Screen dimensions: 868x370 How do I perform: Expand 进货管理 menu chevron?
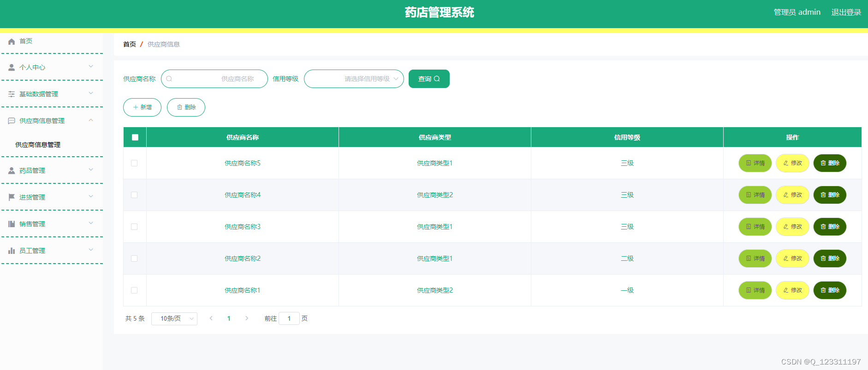(x=91, y=196)
